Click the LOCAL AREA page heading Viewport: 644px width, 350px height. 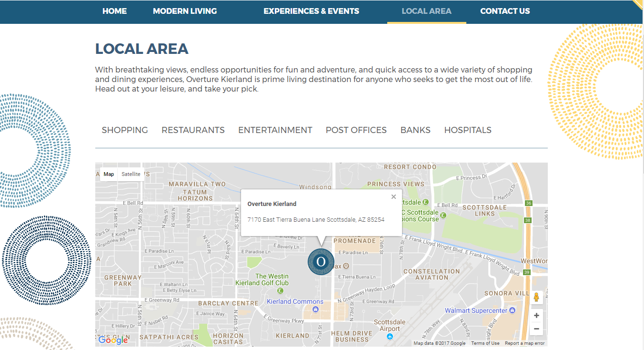point(142,49)
